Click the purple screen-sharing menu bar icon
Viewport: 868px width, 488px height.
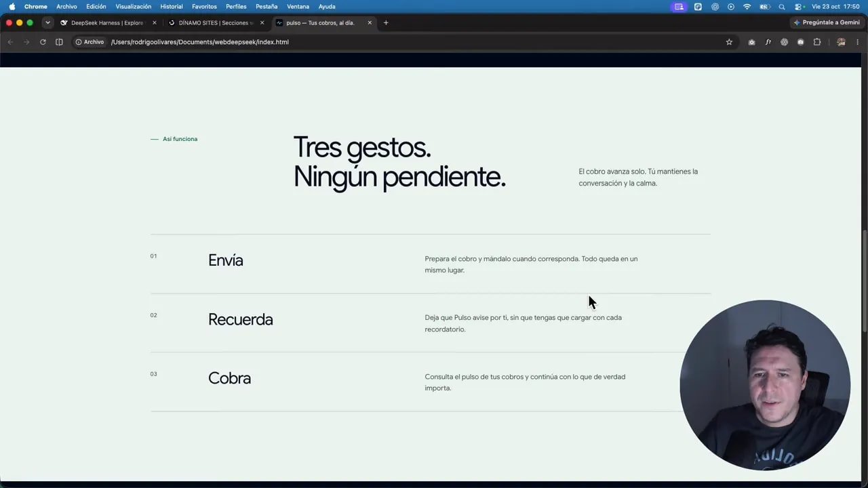pos(679,7)
